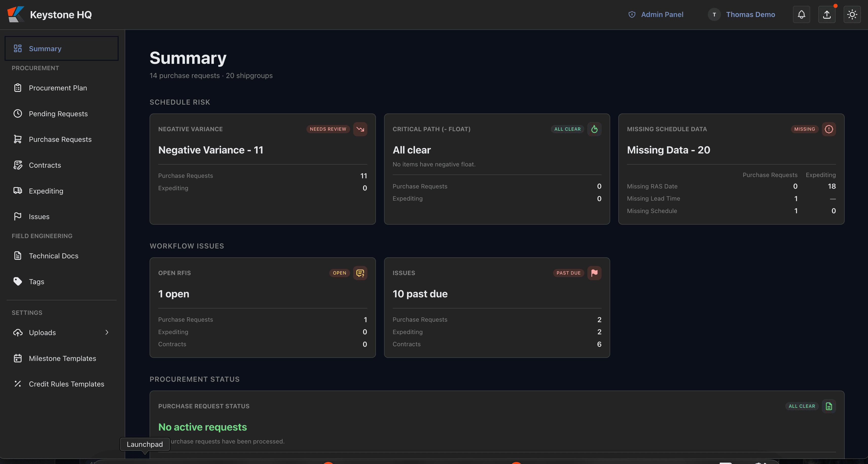
Task: Click the Pending Requests clock icon
Action: pos(17,114)
